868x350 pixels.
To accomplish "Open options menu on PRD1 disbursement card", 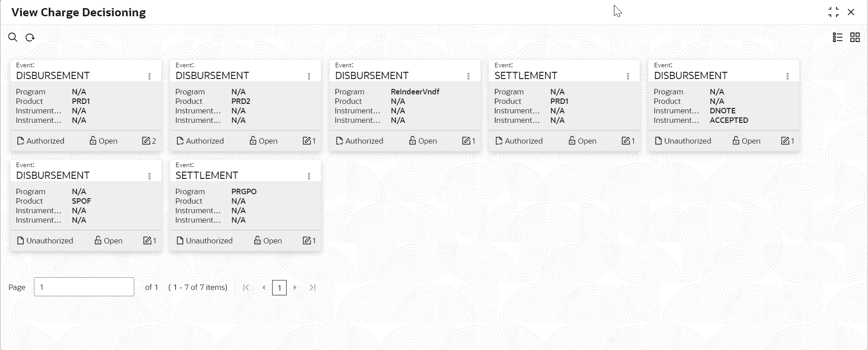I will point(150,76).
